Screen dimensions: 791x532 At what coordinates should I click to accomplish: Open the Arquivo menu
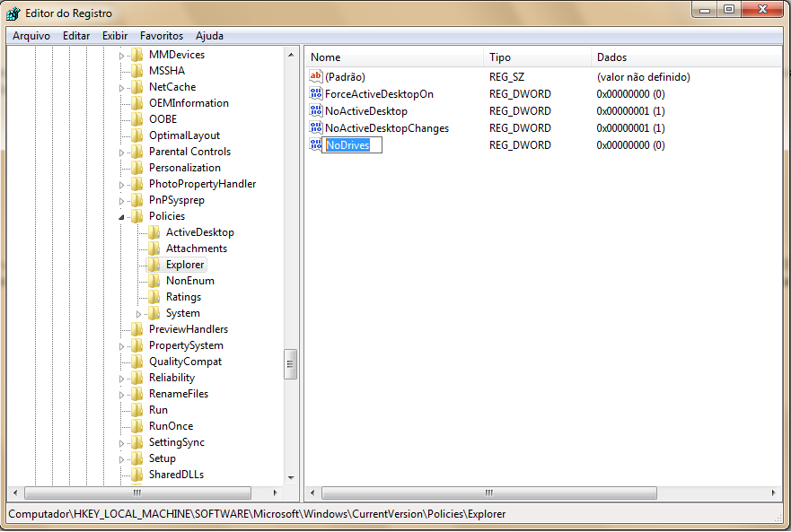click(x=31, y=36)
